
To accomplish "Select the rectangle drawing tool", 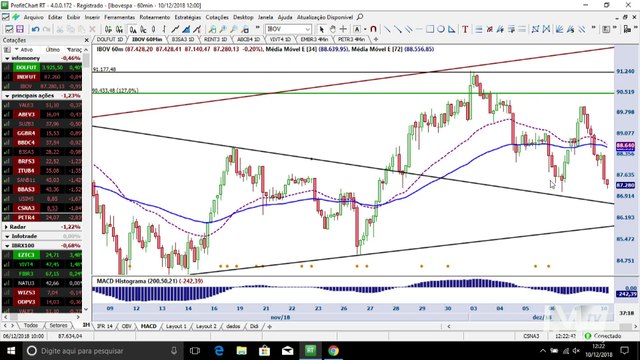I will 430,29.
